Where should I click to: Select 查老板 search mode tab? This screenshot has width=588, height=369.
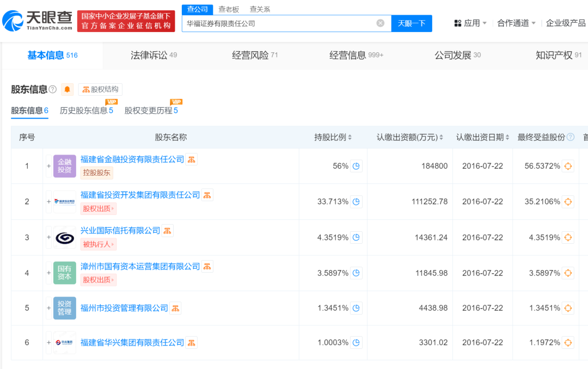tap(229, 9)
